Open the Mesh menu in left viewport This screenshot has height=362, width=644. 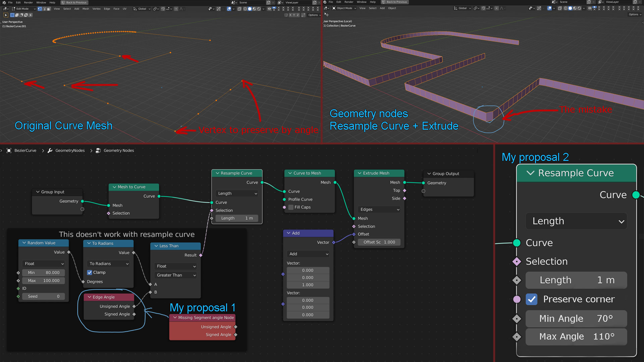tap(86, 9)
